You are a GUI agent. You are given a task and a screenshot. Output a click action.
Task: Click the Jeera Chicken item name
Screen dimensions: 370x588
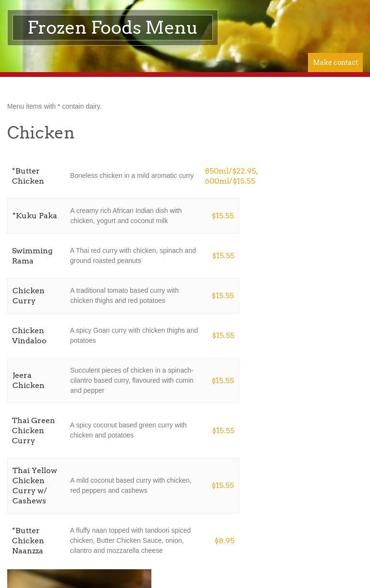(x=28, y=380)
